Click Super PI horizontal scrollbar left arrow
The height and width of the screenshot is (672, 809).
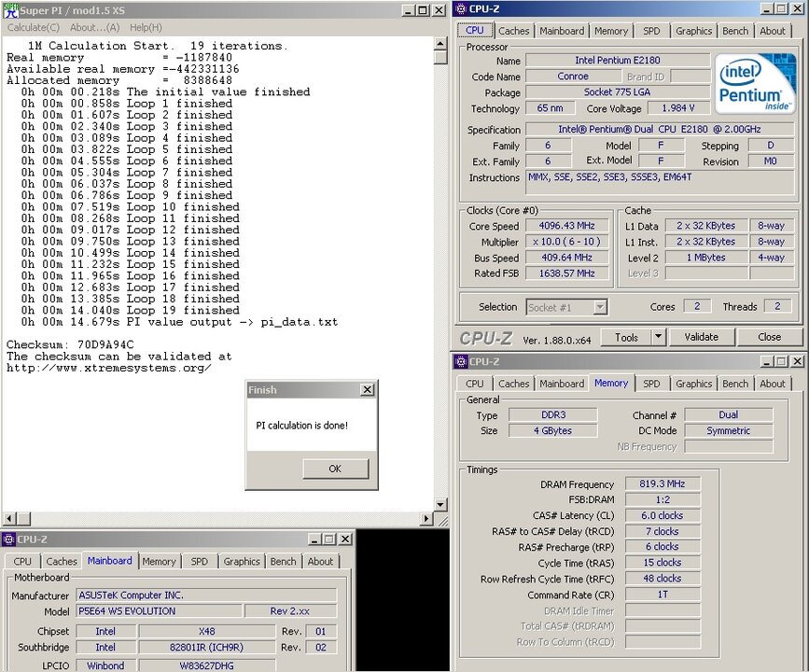pyautogui.click(x=8, y=518)
